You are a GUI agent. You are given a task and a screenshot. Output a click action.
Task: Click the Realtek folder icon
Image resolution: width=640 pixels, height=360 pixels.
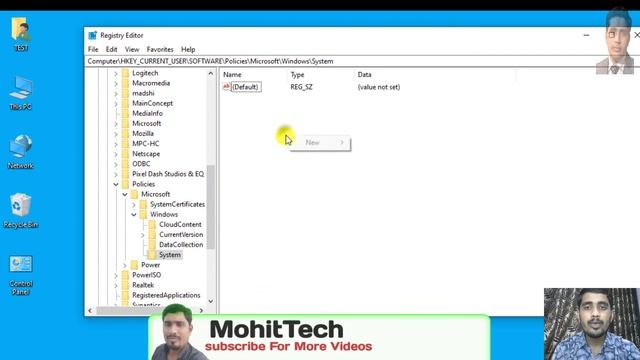(125, 285)
